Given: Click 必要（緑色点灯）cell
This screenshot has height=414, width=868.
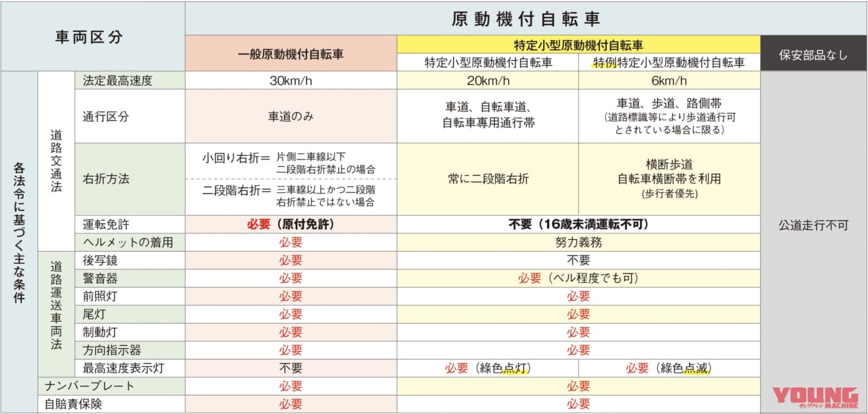Looking at the screenshot, I should (x=488, y=368).
